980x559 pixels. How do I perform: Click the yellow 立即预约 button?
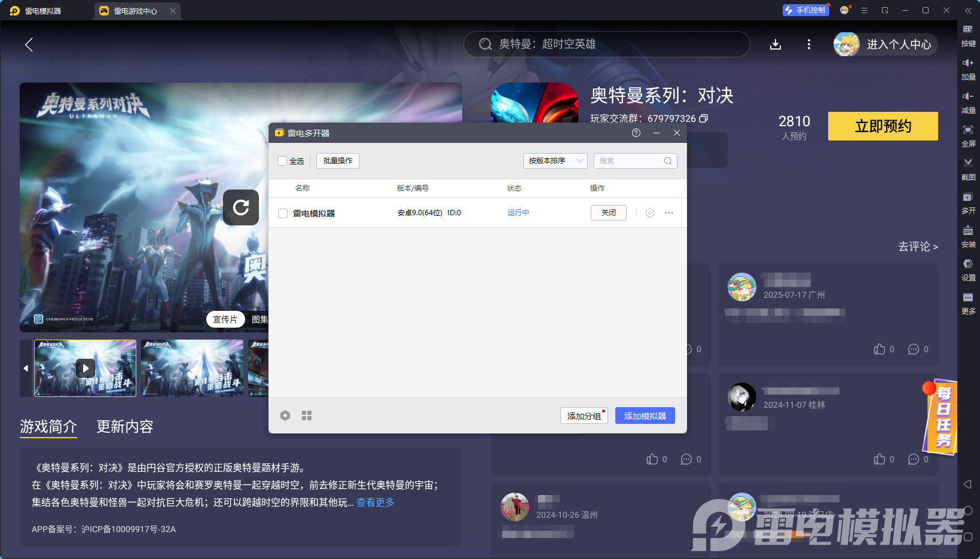tap(883, 126)
